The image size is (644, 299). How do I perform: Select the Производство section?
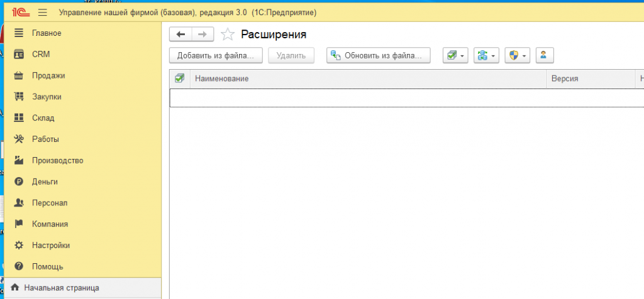pyautogui.click(x=57, y=161)
